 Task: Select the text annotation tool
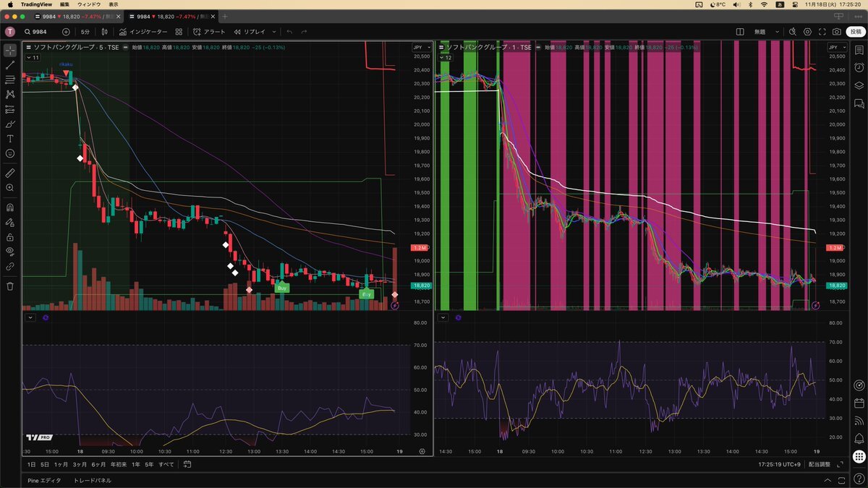point(10,138)
